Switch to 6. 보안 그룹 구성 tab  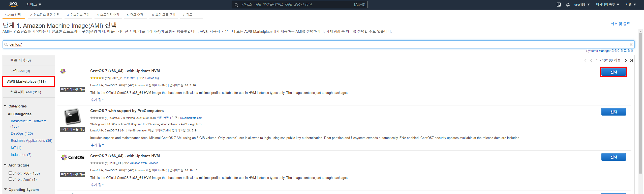[x=164, y=15]
